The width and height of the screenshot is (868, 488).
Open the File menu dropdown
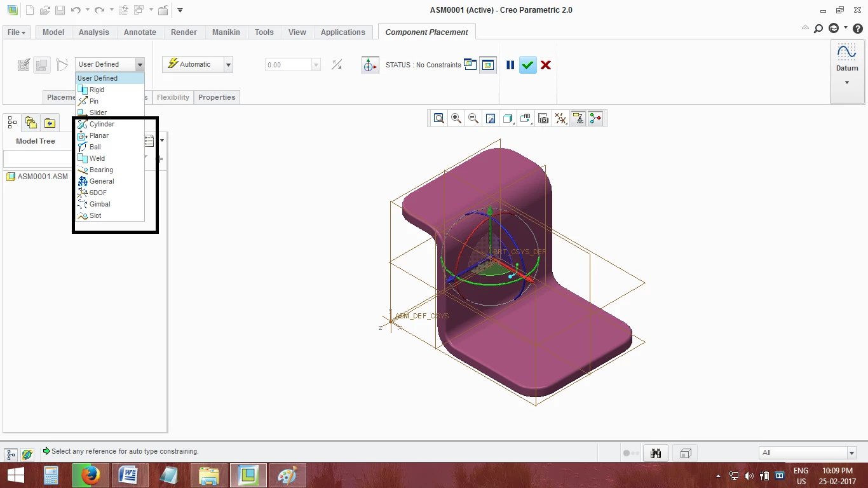(x=17, y=32)
